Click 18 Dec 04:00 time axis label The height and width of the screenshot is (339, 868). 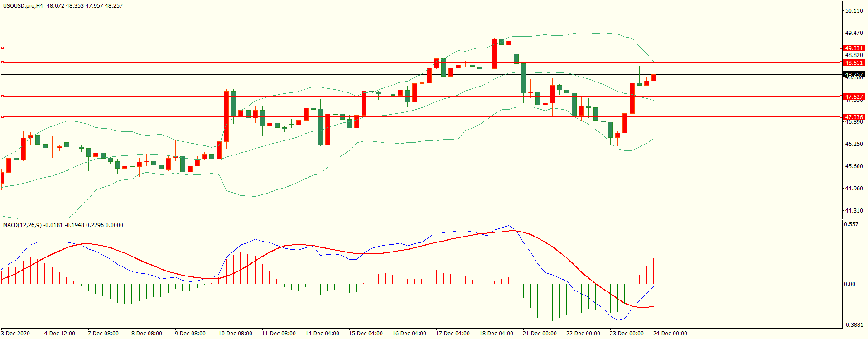pos(496,333)
